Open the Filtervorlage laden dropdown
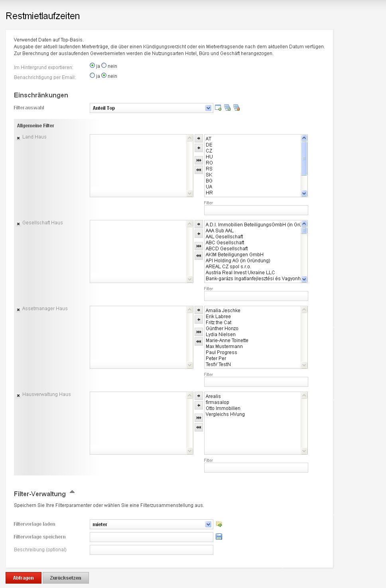386x588 pixels. click(151, 525)
